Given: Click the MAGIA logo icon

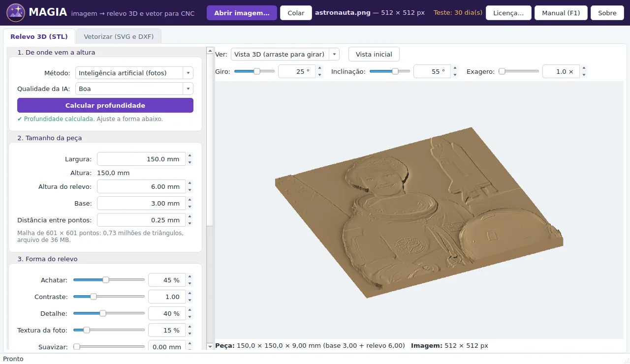Looking at the screenshot, I should pos(16,13).
